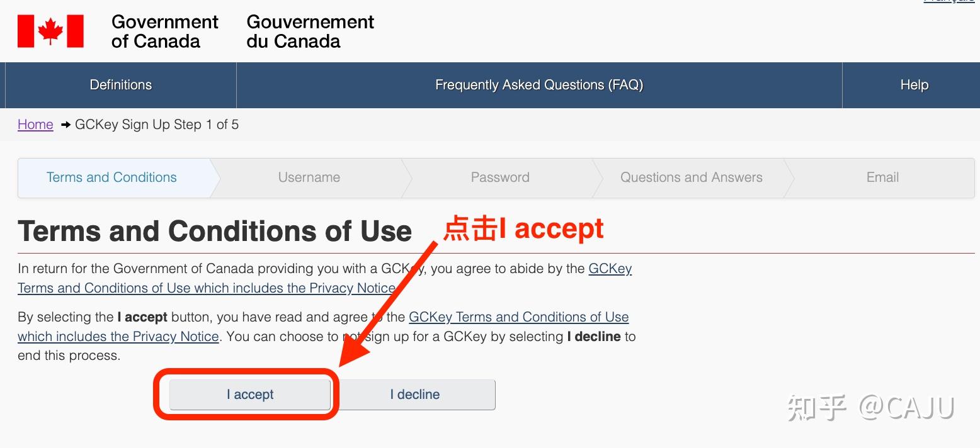Select the Password step tab
The image size is (980, 448).
click(500, 177)
